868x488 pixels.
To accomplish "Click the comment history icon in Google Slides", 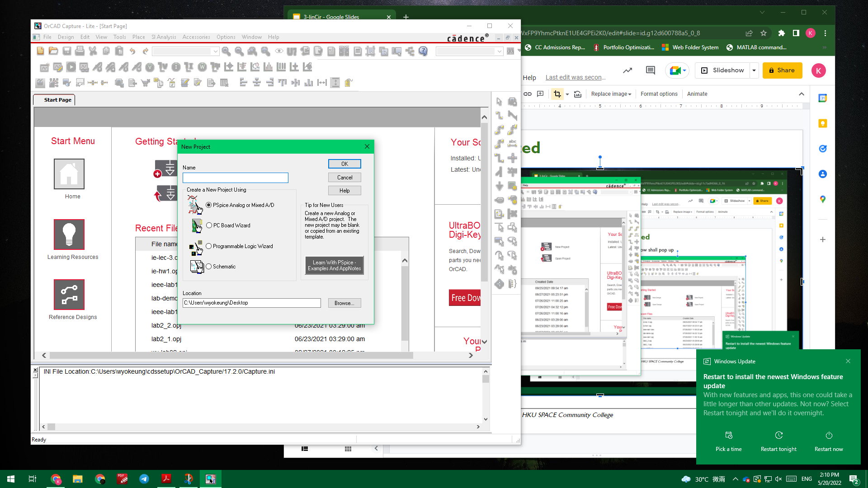I will (x=651, y=70).
